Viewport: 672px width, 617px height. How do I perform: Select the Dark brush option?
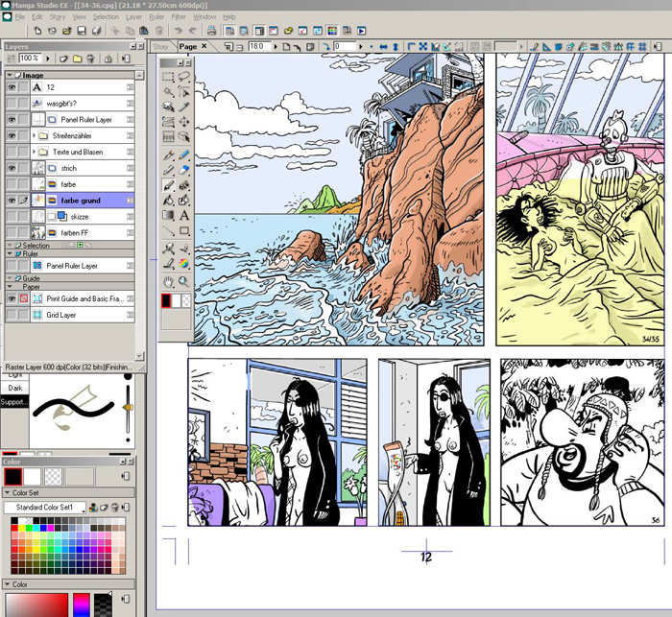(x=13, y=388)
